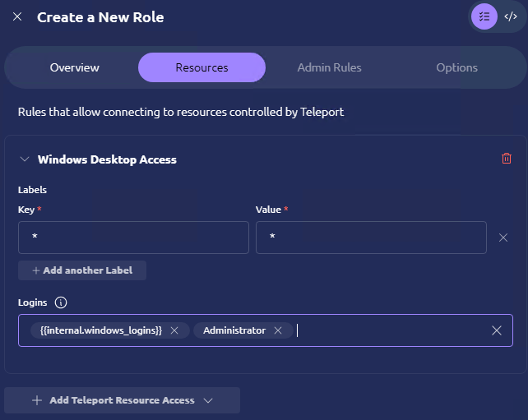Open Add Teleport Resource Access dropdown
This screenshot has height=420, width=528.
[x=122, y=400]
